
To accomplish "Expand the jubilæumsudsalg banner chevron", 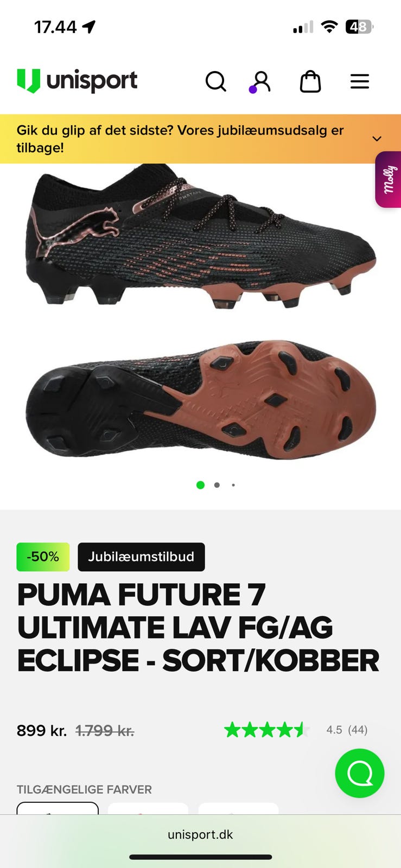I will pos(377,139).
